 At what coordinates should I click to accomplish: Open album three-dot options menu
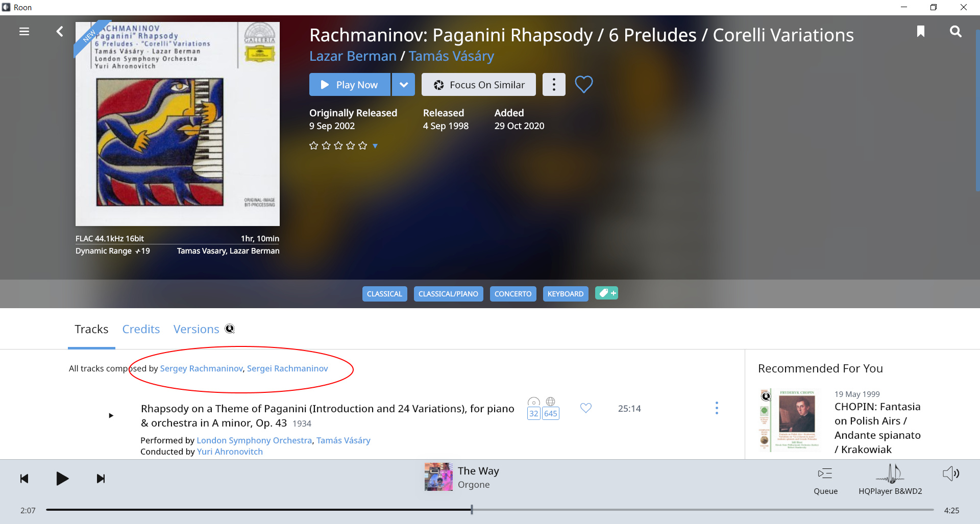coord(554,85)
